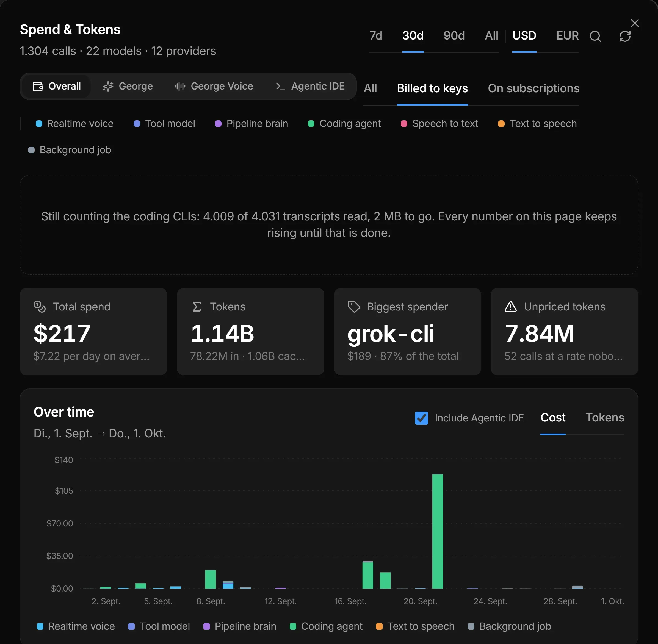
Task: Click the waveform icon for George Voice
Action: (180, 86)
